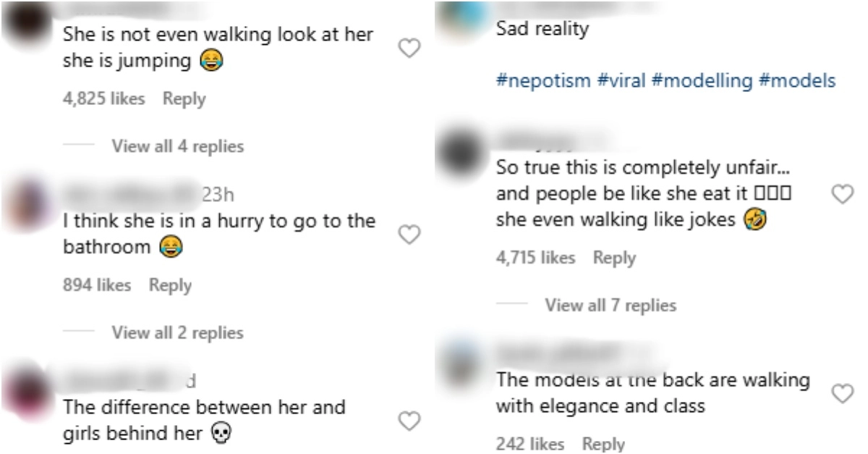The image size is (868, 454).
Task: Reply to the comment with 242 likes
Action: 603,444
